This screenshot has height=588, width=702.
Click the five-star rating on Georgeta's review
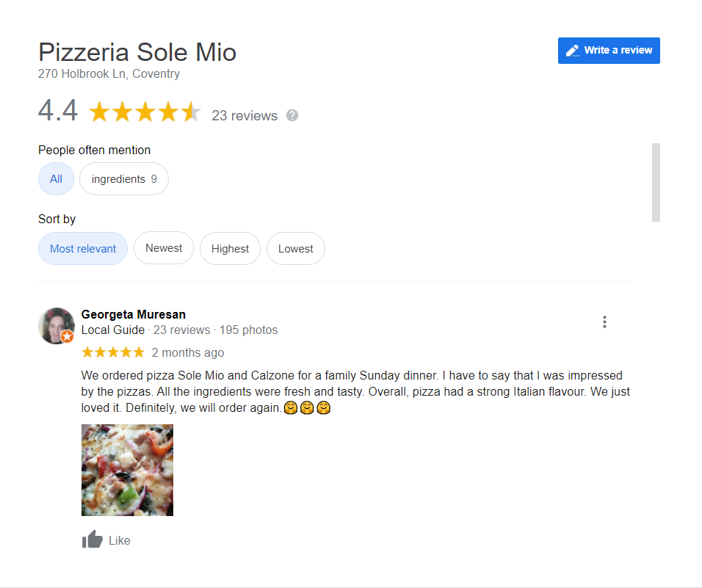coord(113,352)
